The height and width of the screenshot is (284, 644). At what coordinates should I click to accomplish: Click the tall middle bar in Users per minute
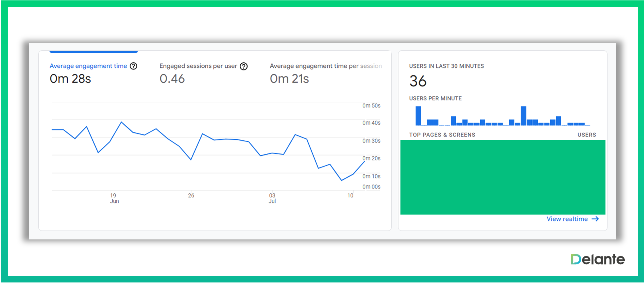(523, 116)
